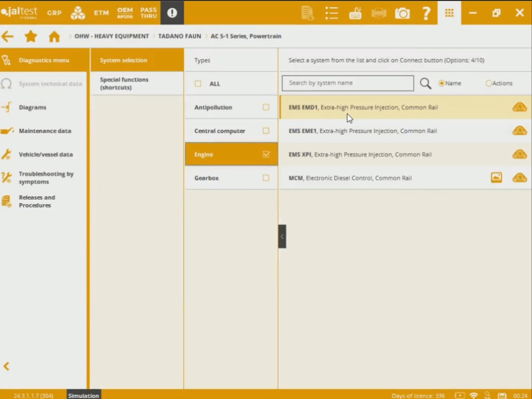Open Vehicle/vessel data in sidebar

click(44, 154)
